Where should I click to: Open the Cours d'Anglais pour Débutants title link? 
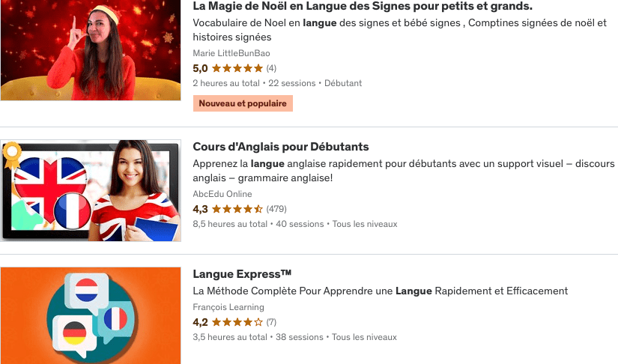pyautogui.click(x=281, y=147)
